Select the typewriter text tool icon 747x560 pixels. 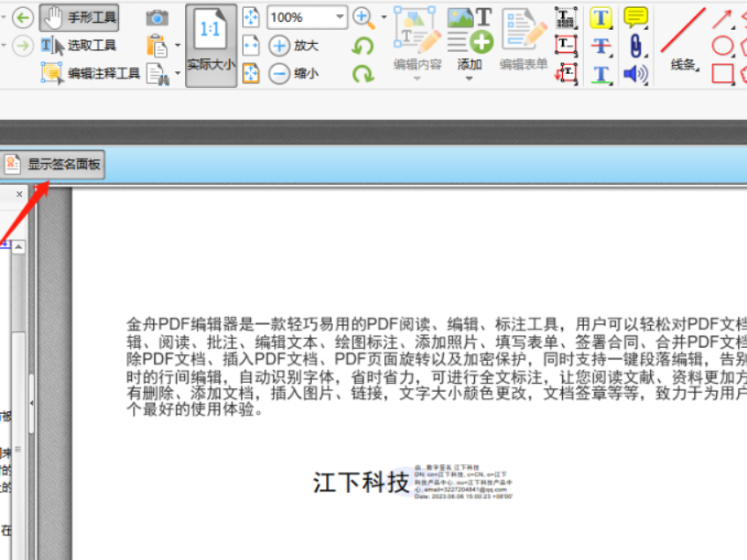tap(566, 18)
